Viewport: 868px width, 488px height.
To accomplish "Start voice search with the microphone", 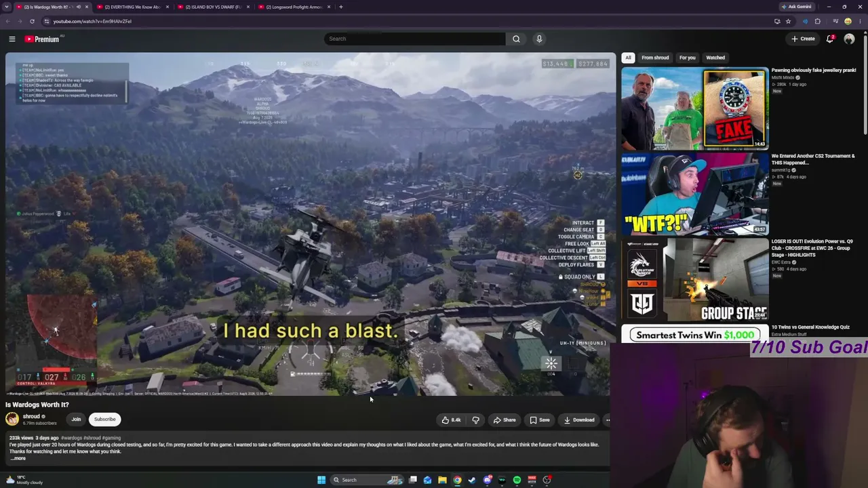I will pos(539,39).
